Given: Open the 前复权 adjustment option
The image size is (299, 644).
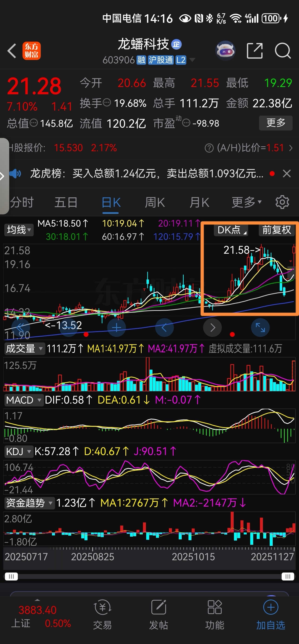Looking at the screenshot, I should pos(277,230).
